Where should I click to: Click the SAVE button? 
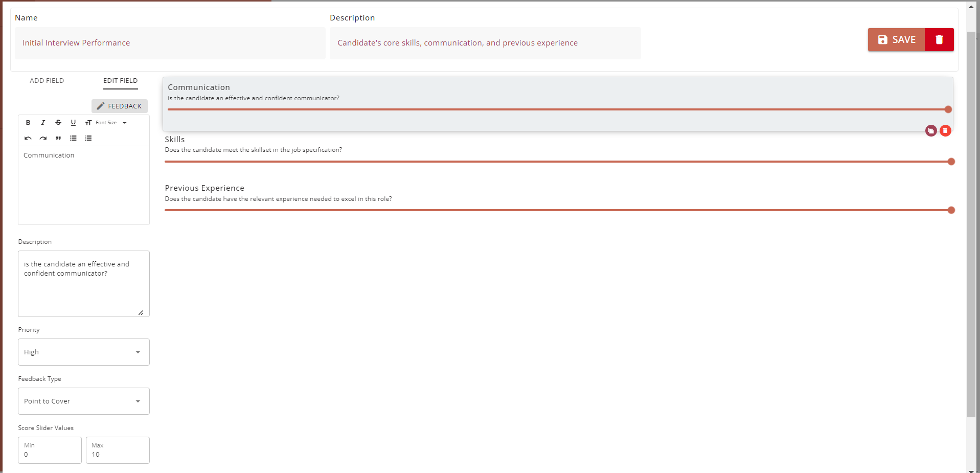pos(896,40)
